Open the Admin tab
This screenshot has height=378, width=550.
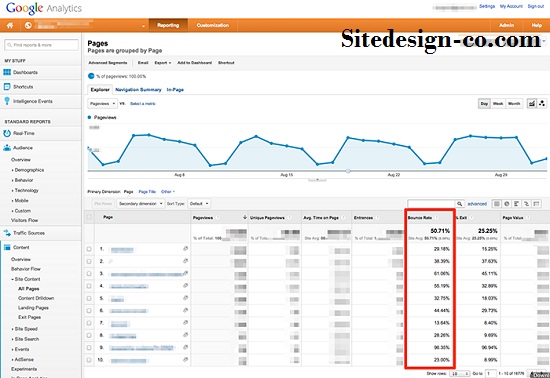tap(507, 25)
